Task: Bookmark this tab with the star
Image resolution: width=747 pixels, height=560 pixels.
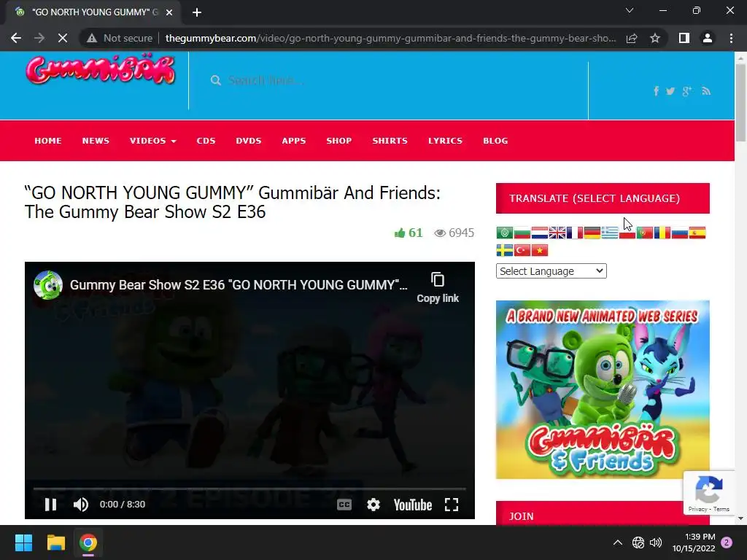Action: (655, 38)
